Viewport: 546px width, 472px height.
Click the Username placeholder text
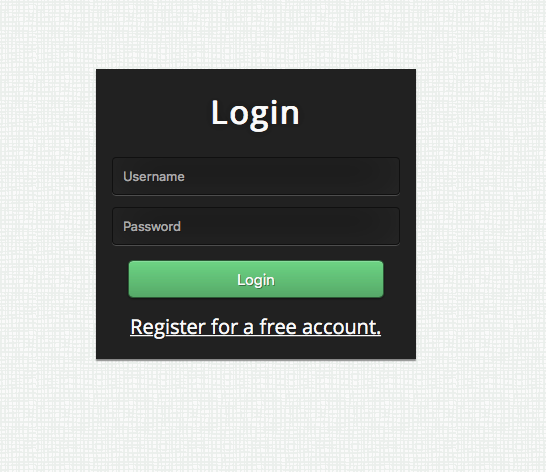coord(154,177)
